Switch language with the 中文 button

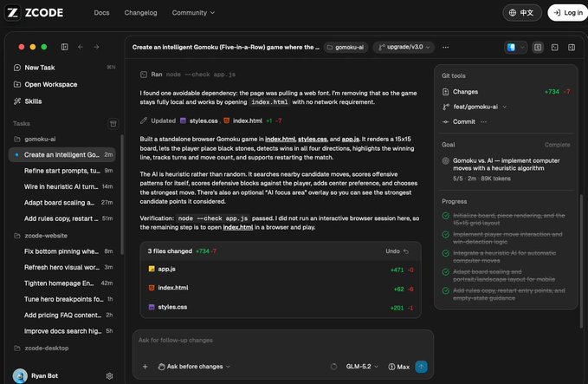522,13
